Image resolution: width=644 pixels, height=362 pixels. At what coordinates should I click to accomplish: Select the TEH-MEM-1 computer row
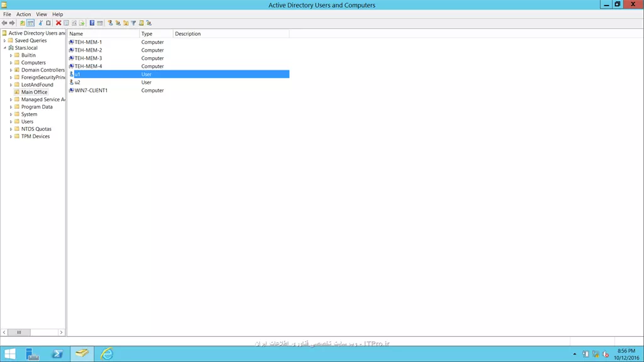coord(179,42)
